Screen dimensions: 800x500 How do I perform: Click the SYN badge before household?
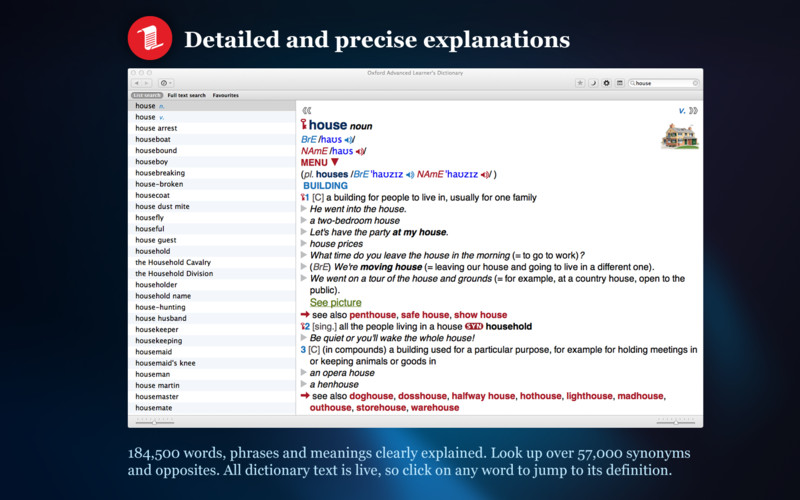coord(473,327)
